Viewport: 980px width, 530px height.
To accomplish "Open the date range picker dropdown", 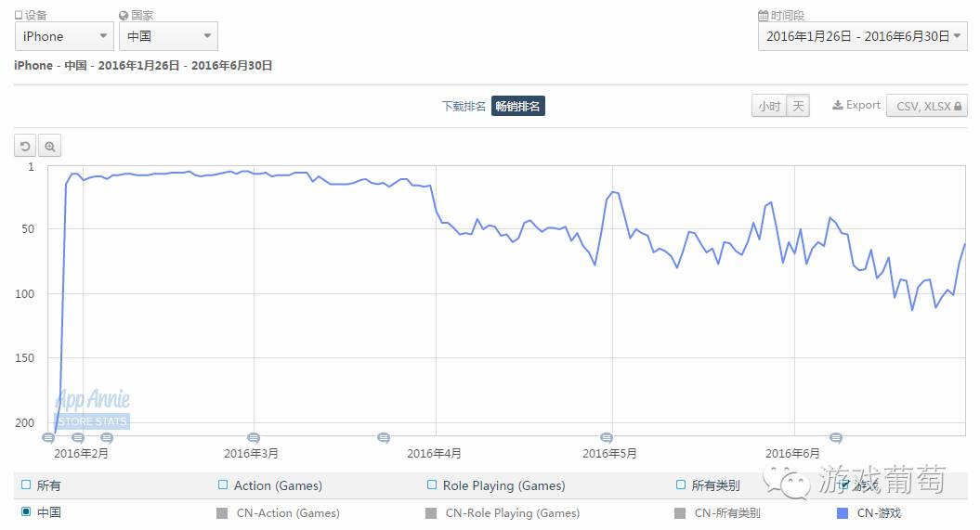I will (x=862, y=36).
